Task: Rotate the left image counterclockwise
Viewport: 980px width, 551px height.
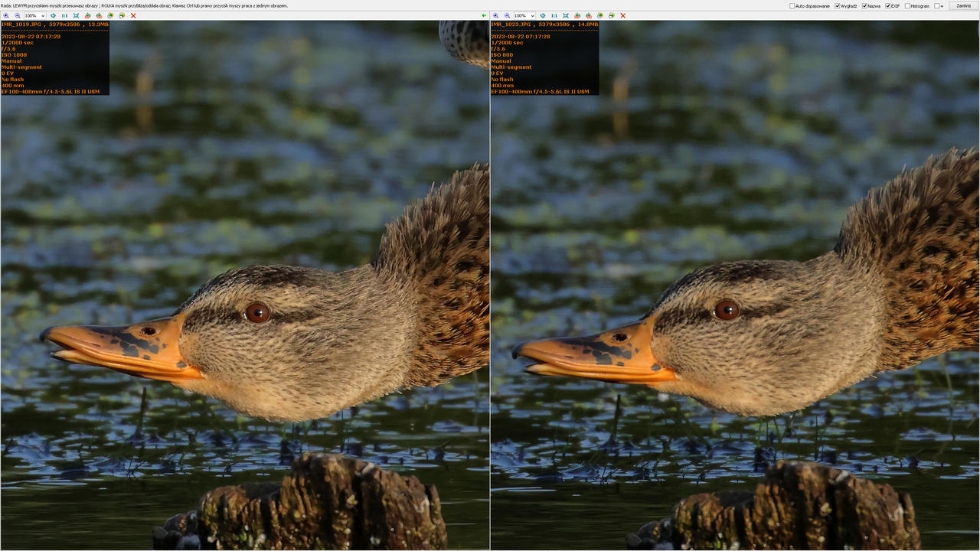Action: point(87,15)
